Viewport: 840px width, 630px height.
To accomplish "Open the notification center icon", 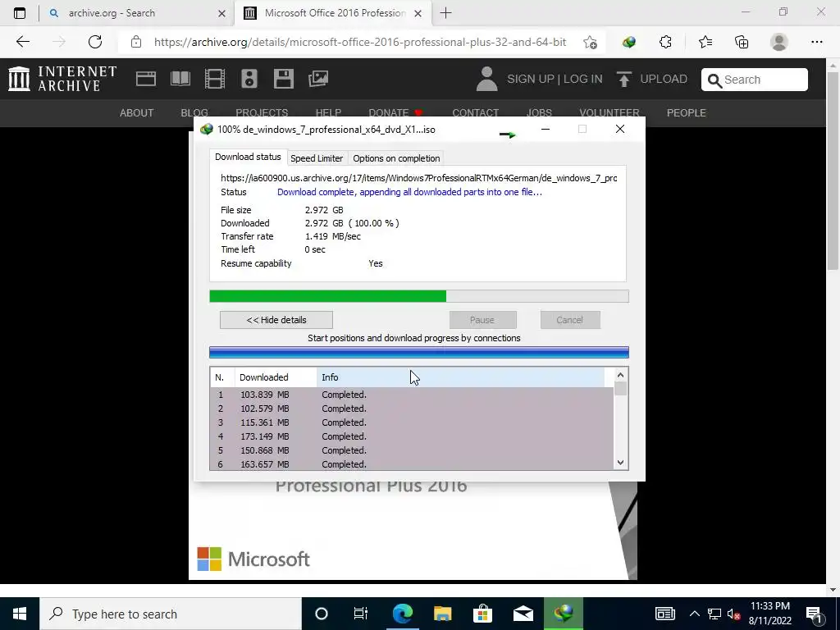I will pyautogui.click(x=815, y=614).
